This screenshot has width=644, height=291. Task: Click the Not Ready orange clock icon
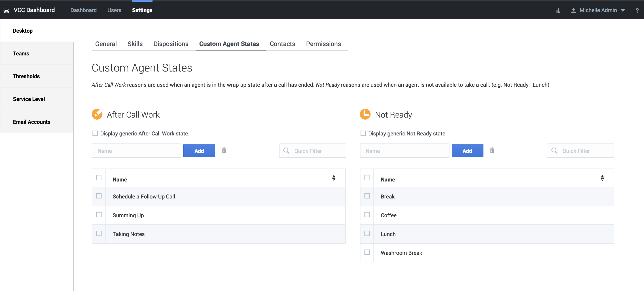[x=365, y=114]
